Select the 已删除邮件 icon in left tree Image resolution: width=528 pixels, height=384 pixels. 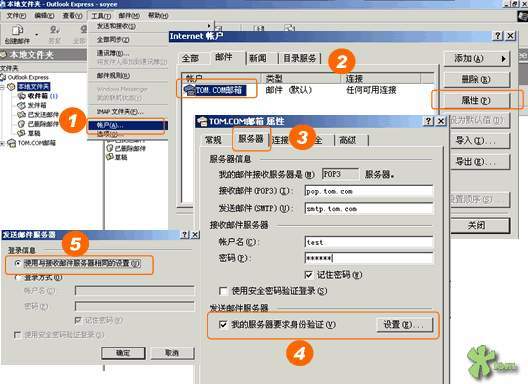[22, 124]
